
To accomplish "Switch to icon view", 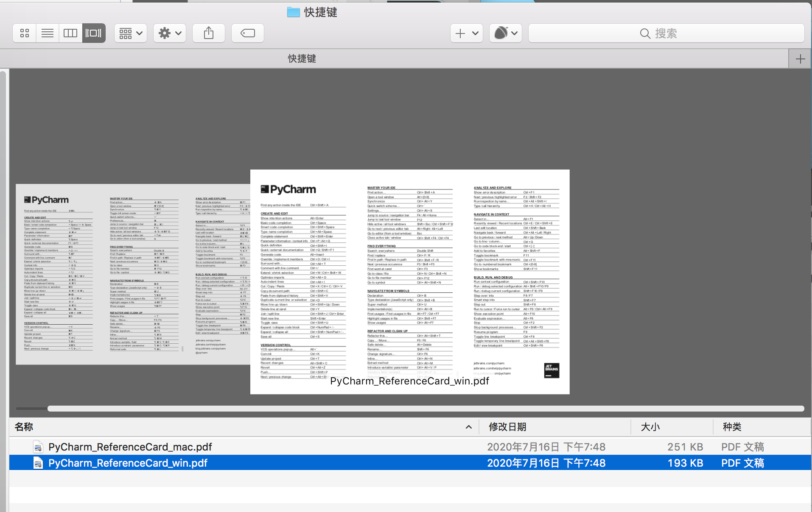I will [x=25, y=33].
